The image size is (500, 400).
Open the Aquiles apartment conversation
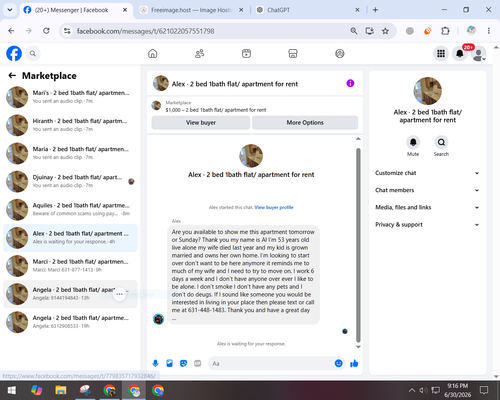tap(70, 210)
